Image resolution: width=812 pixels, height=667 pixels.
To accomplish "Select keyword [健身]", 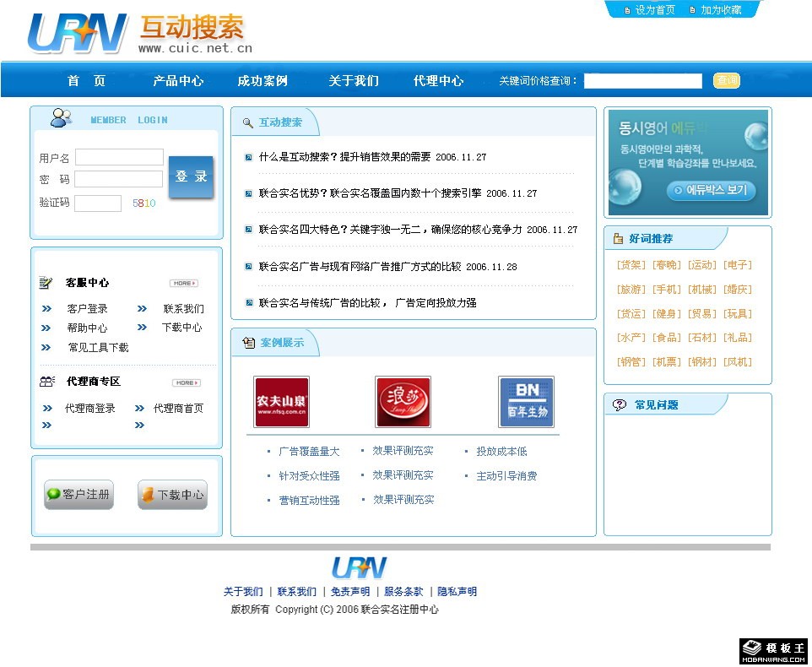I will click(x=667, y=314).
